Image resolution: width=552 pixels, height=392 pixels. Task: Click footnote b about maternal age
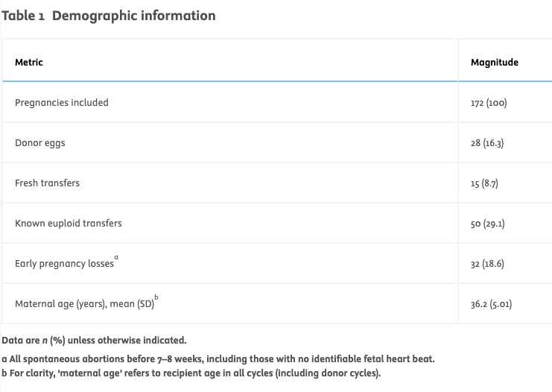coord(191,373)
